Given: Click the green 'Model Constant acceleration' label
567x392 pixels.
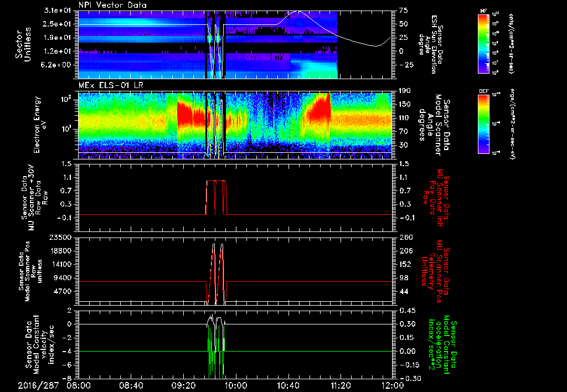Looking at the screenshot, I should point(442,345).
